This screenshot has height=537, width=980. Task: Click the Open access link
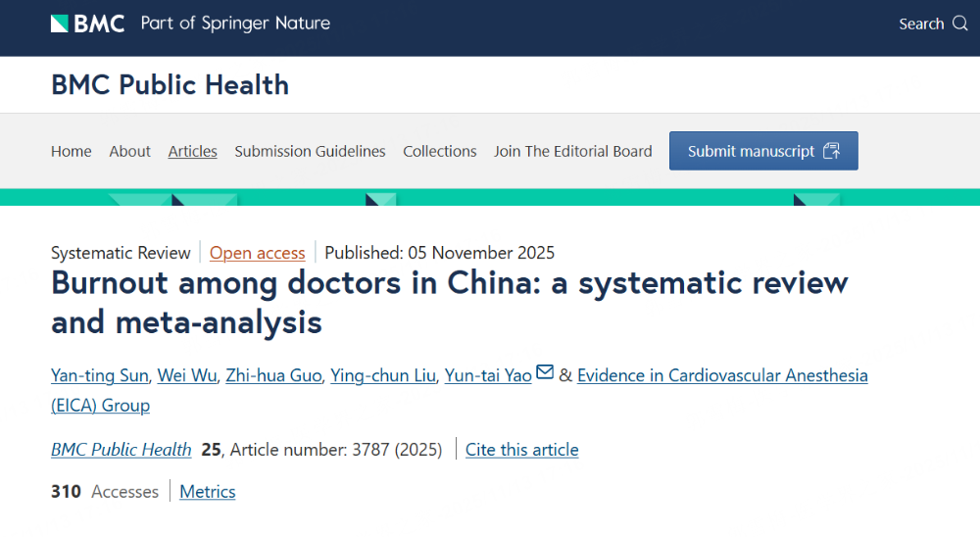click(x=257, y=253)
